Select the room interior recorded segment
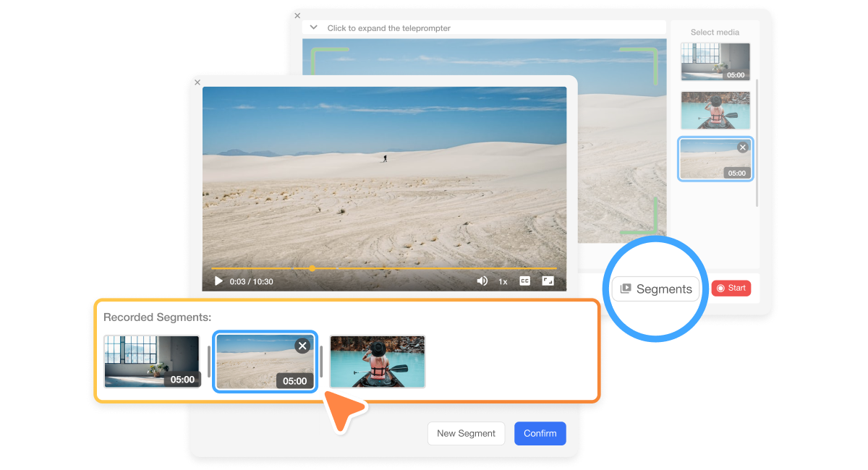Screen dimensions: 868x470 pos(151,361)
